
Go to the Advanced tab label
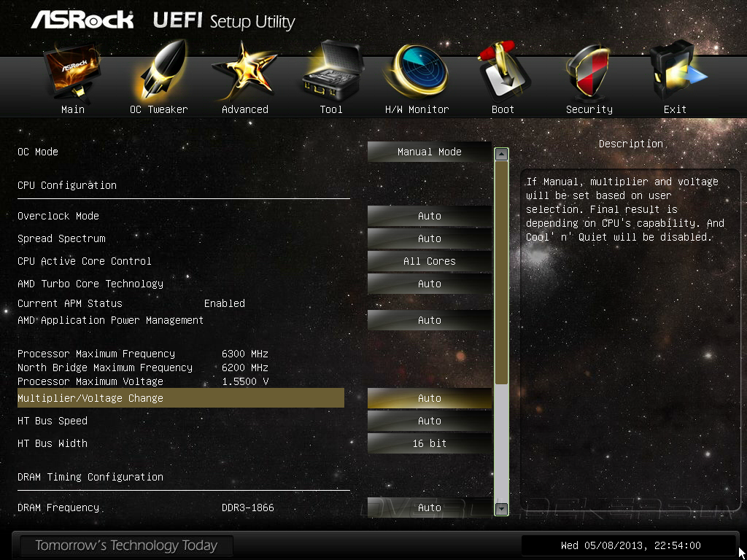245,109
